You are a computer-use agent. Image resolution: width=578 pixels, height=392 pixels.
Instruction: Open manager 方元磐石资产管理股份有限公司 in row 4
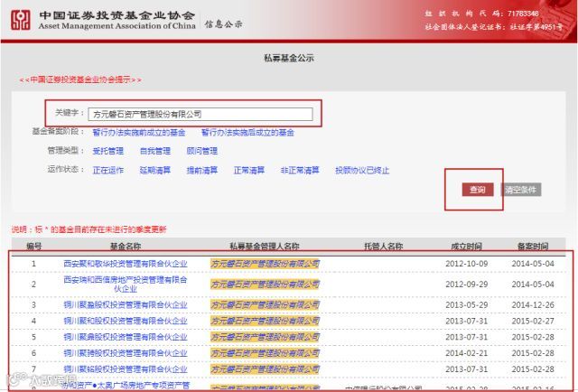tap(265, 321)
